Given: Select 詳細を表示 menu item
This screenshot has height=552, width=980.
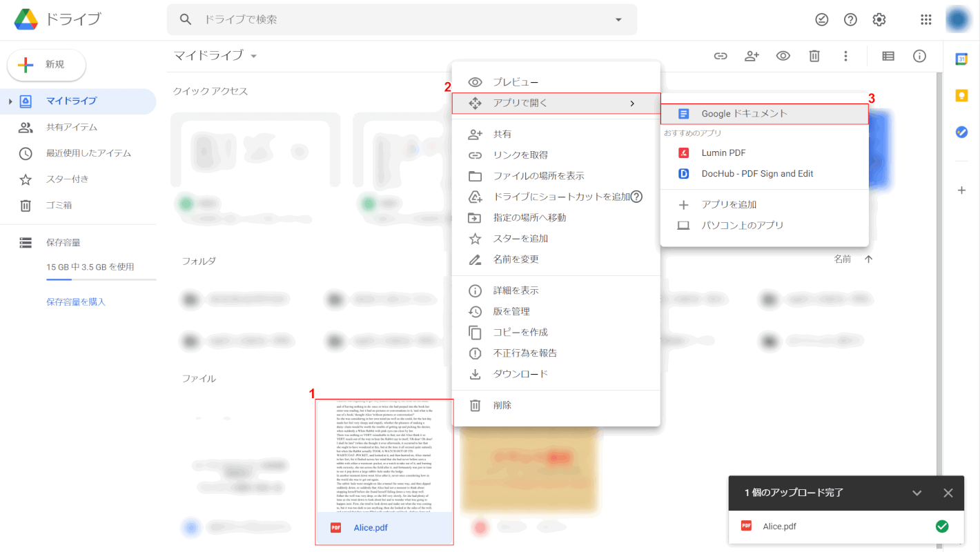Looking at the screenshot, I should [556, 290].
